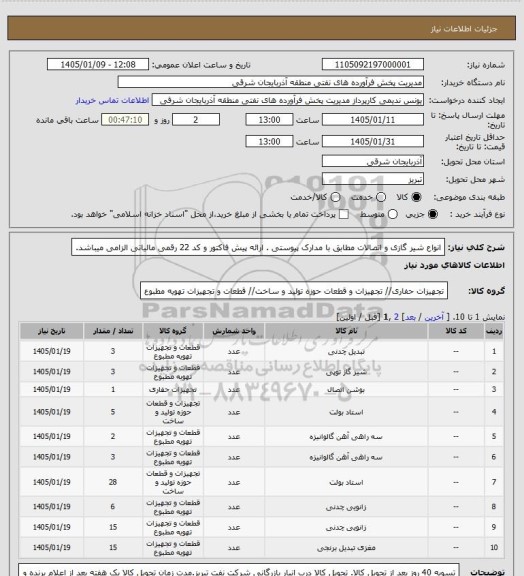Click the request creator field

[288, 100]
